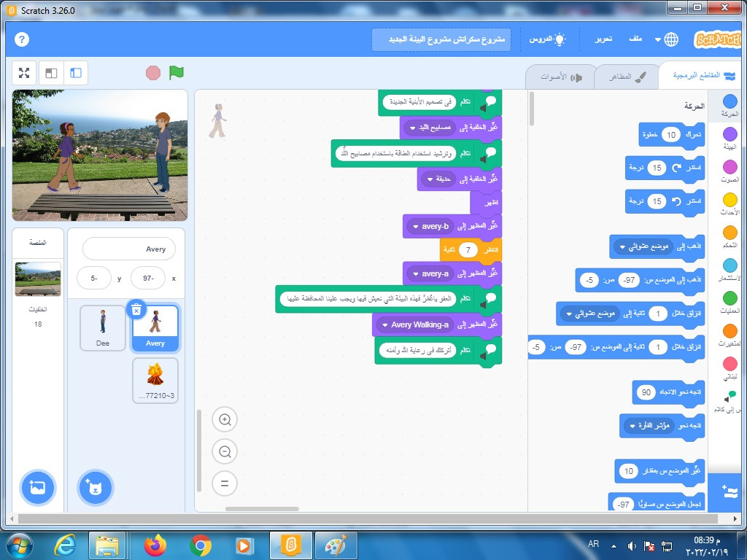Open backdrop dropdown showing حديقة

(439, 179)
